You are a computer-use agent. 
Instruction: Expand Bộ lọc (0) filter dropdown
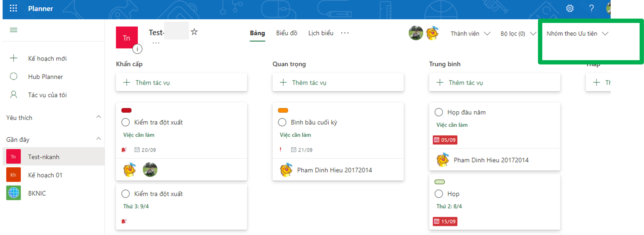(x=518, y=34)
